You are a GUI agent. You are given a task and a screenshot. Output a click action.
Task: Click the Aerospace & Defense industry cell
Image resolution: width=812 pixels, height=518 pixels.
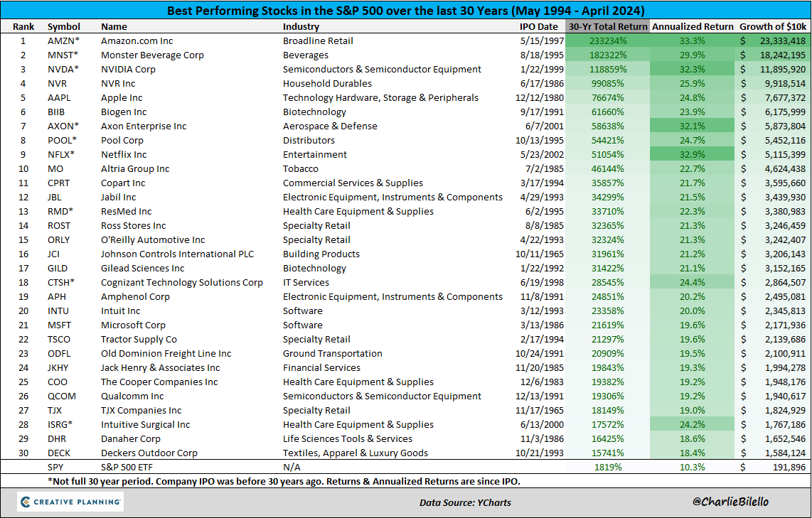330,126
